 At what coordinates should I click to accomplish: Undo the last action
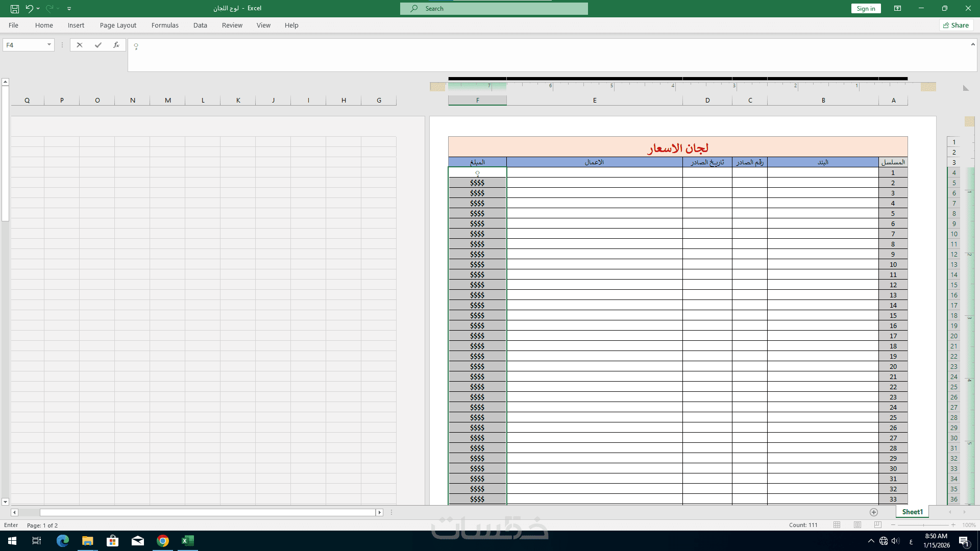[x=29, y=8]
